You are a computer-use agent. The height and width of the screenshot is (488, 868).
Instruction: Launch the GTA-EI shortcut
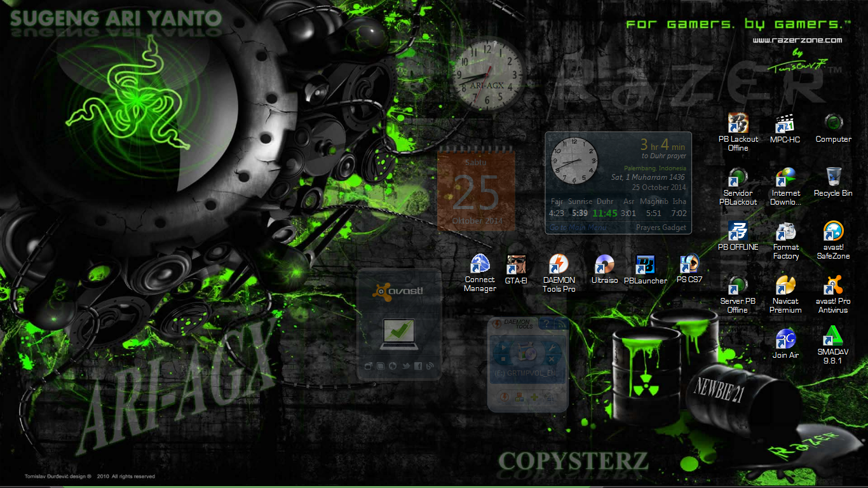click(x=516, y=266)
